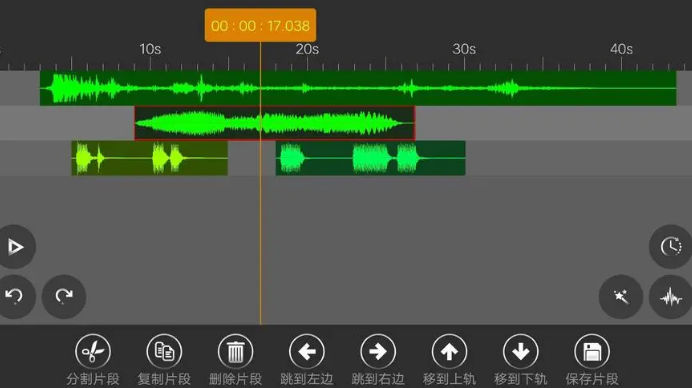Select the long top track audio clip

(358, 88)
